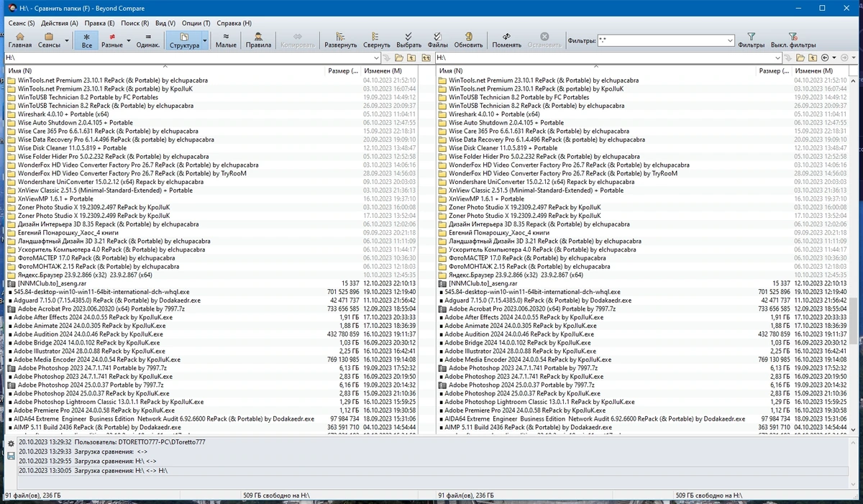
Task: Toggle the Малые minor differences filter
Action: point(226,40)
